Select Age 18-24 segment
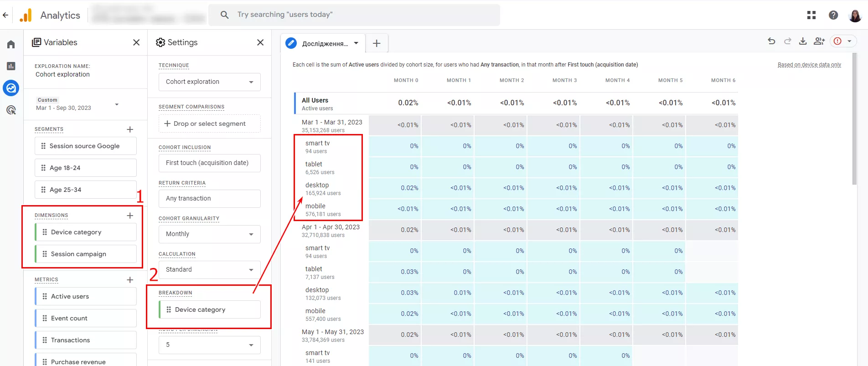Screen dimensions: 868x366 coord(86,168)
